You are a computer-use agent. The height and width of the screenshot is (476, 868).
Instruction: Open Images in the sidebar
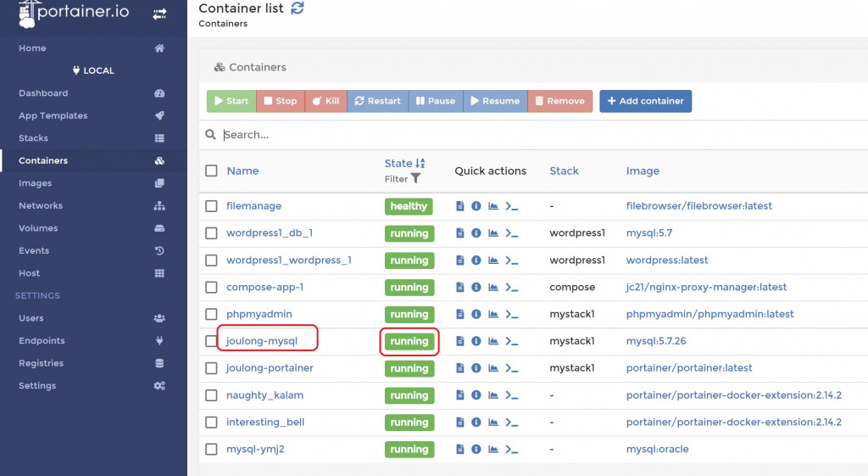[92, 183]
